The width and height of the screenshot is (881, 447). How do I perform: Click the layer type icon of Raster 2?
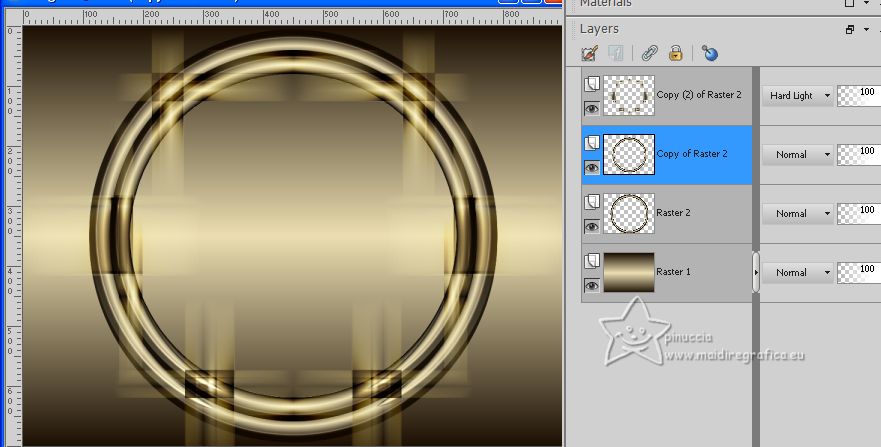(592, 202)
